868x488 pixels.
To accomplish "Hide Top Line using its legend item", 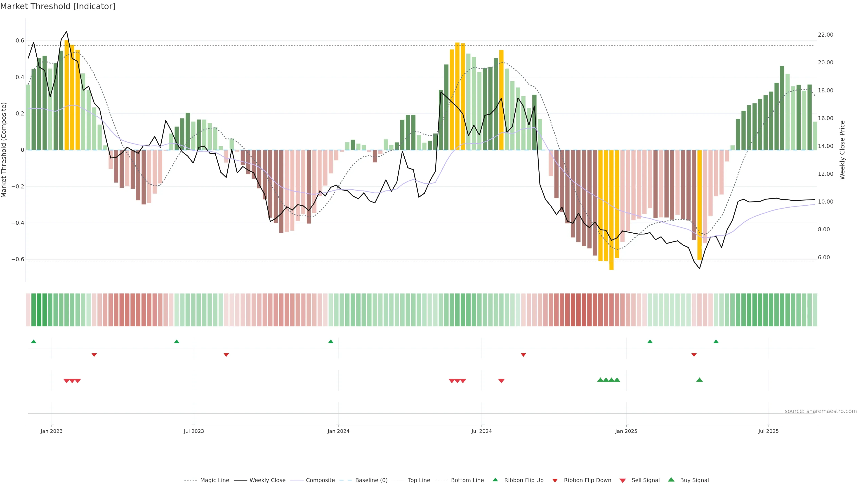I will click(x=419, y=480).
